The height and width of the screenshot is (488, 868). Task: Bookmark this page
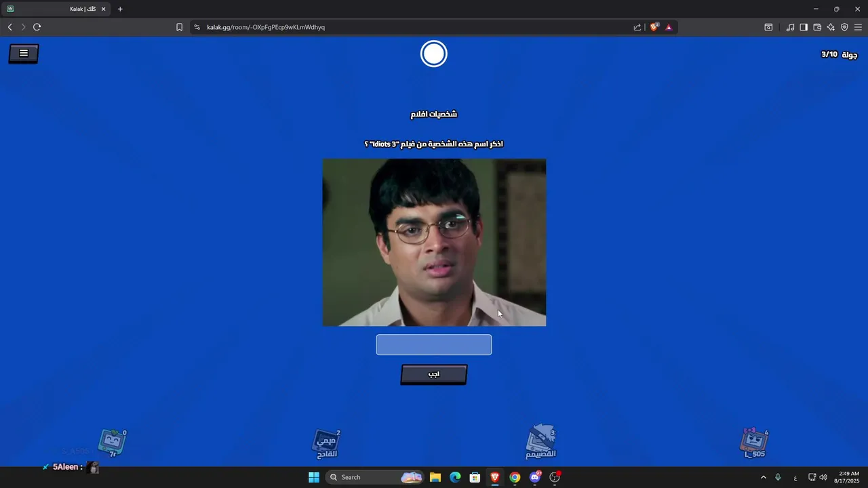pyautogui.click(x=179, y=27)
